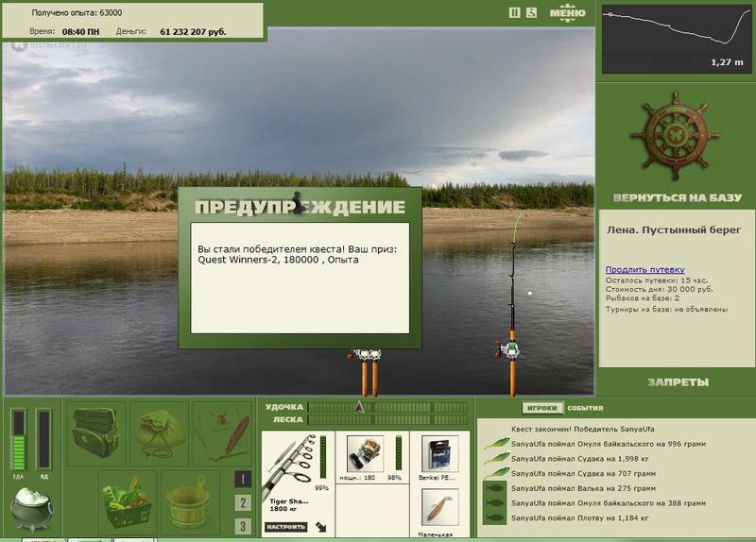Click the alcohol level bar beside ЕДА
The width and height of the screenshot is (756, 542).
point(43,439)
